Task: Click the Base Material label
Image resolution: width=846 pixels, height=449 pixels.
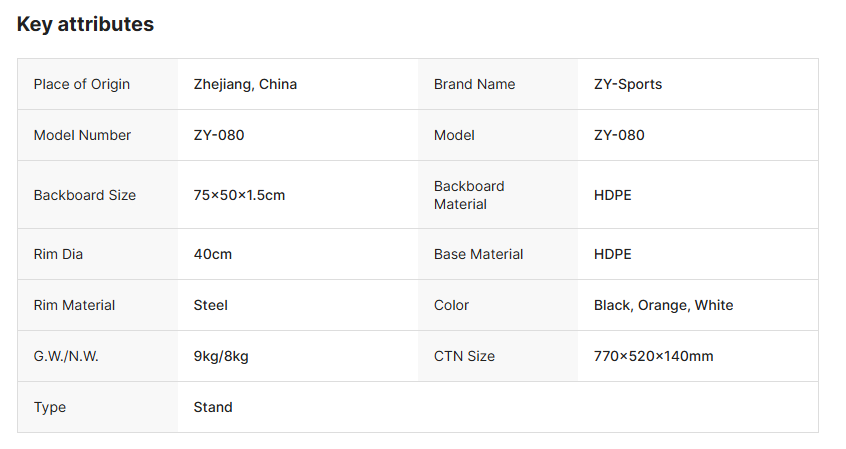Action: pyautogui.click(x=478, y=254)
